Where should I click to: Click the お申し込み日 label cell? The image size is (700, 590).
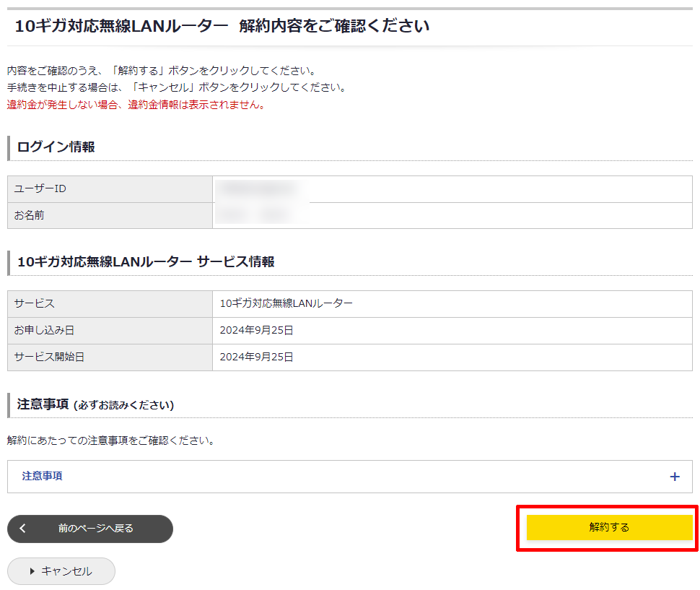tap(110, 331)
